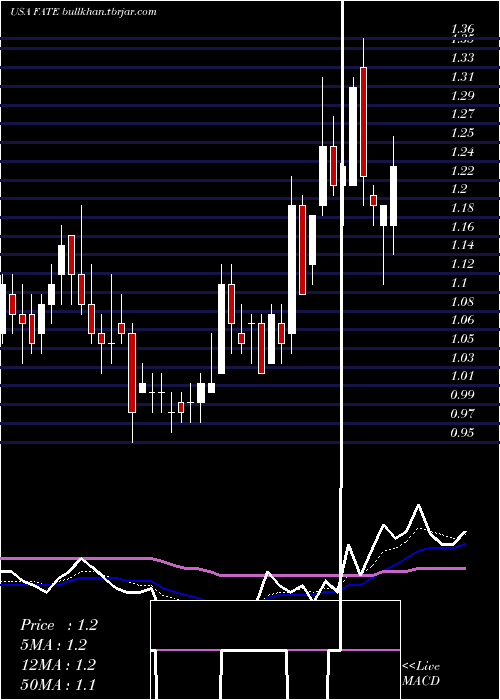The image size is (500, 700).
Task: Click the 1.12 price level label
Action: 462,263
